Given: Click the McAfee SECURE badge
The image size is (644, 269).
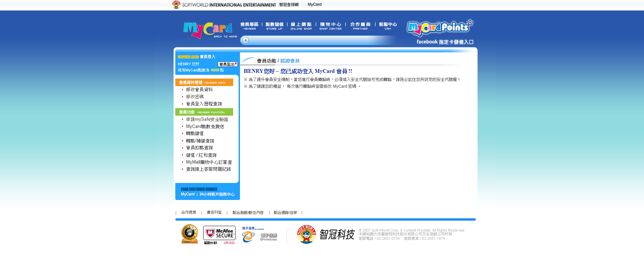Looking at the screenshot, I should tap(220, 233).
